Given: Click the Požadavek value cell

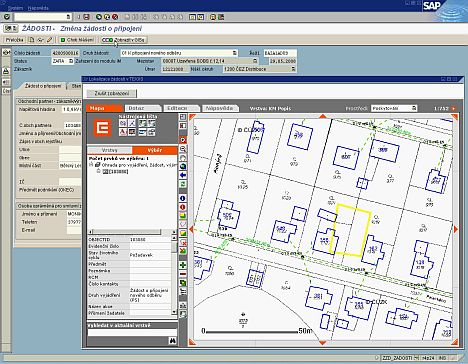Looking at the screenshot, I should pos(151,255).
